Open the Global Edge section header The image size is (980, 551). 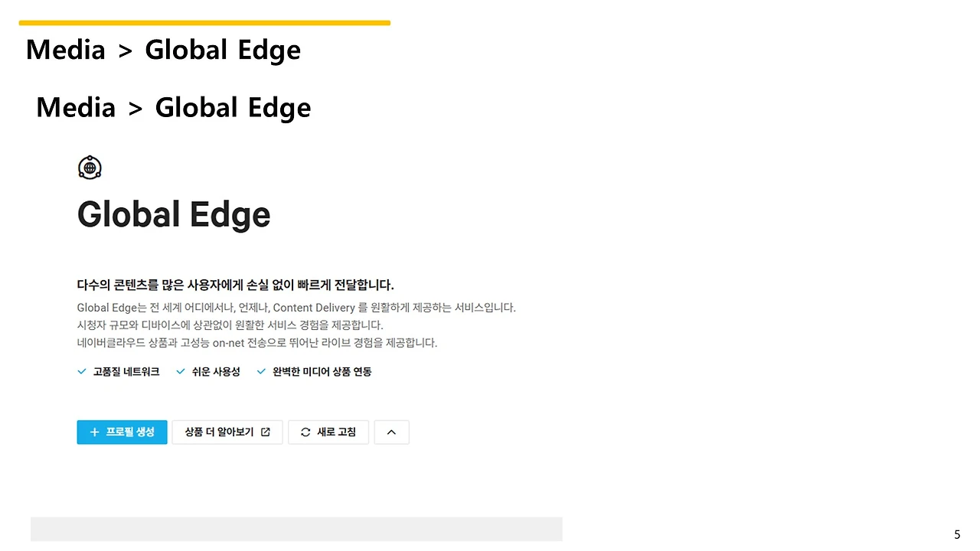174,214
